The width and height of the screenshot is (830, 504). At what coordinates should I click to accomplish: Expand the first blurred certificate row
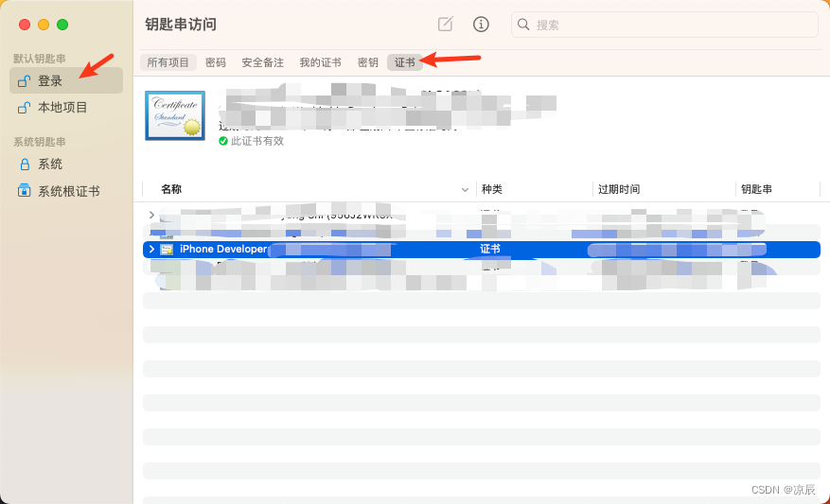152,215
